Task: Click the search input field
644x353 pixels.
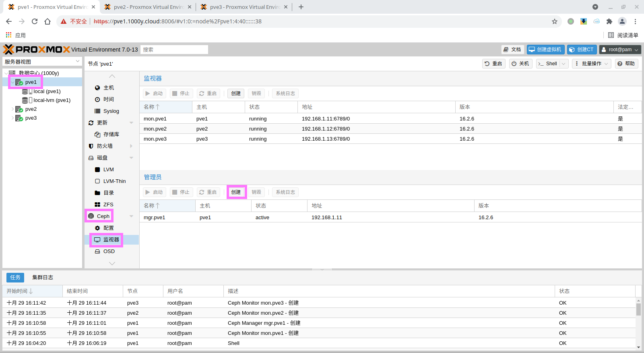Action: click(174, 50)
